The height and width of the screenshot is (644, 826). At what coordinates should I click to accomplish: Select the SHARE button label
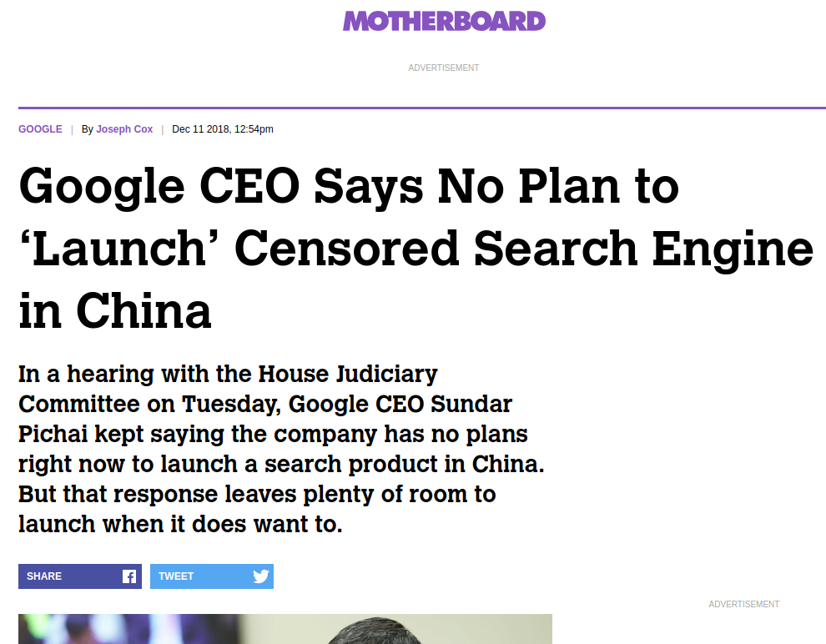(x=44, y=576)
